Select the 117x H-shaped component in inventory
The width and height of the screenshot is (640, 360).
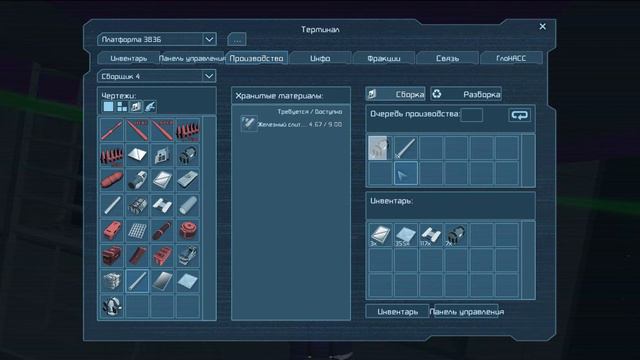tap(431, 235)
